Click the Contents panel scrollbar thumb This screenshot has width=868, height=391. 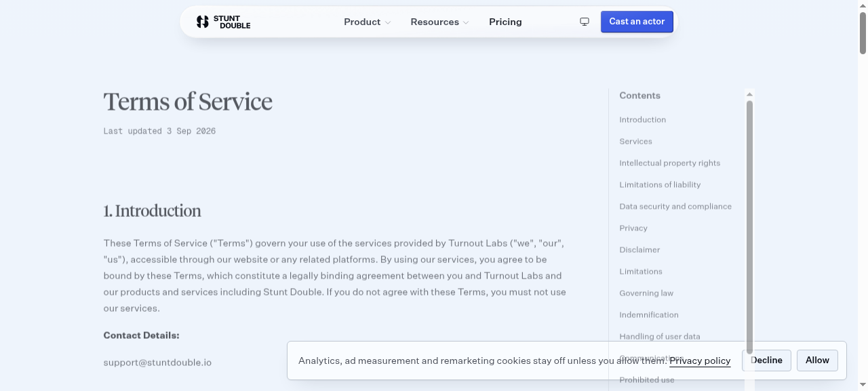[x=749, y=227]
